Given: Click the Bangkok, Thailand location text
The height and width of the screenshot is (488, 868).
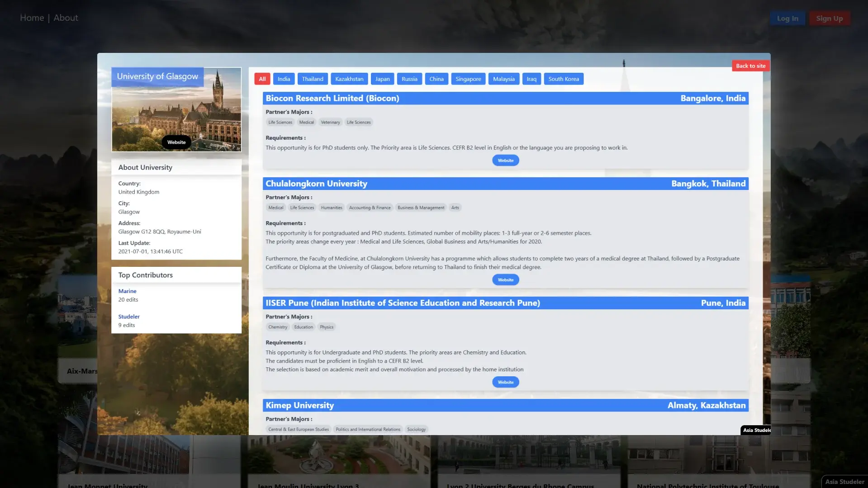Looking at the screenshot, I should pos(708,184).
